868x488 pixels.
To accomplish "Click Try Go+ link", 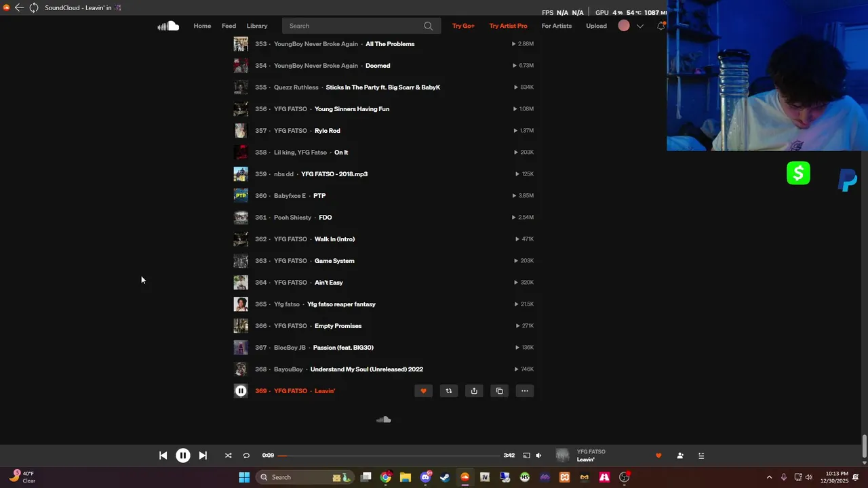I will [463, 26].
